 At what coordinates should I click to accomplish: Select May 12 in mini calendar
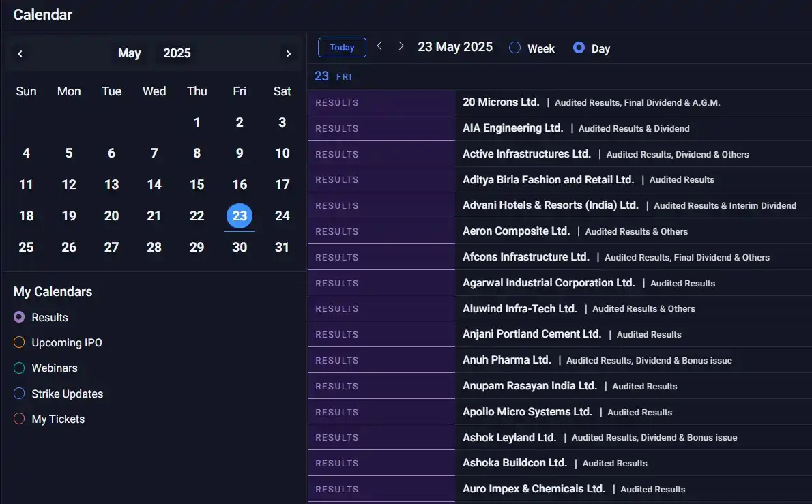coord(69,185)
